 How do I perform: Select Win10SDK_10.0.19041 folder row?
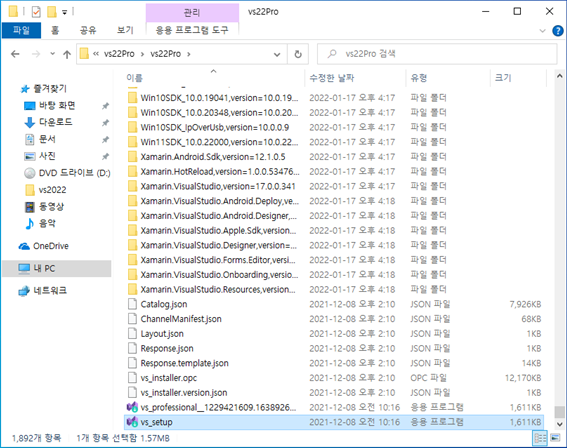(x=333, y=98)
